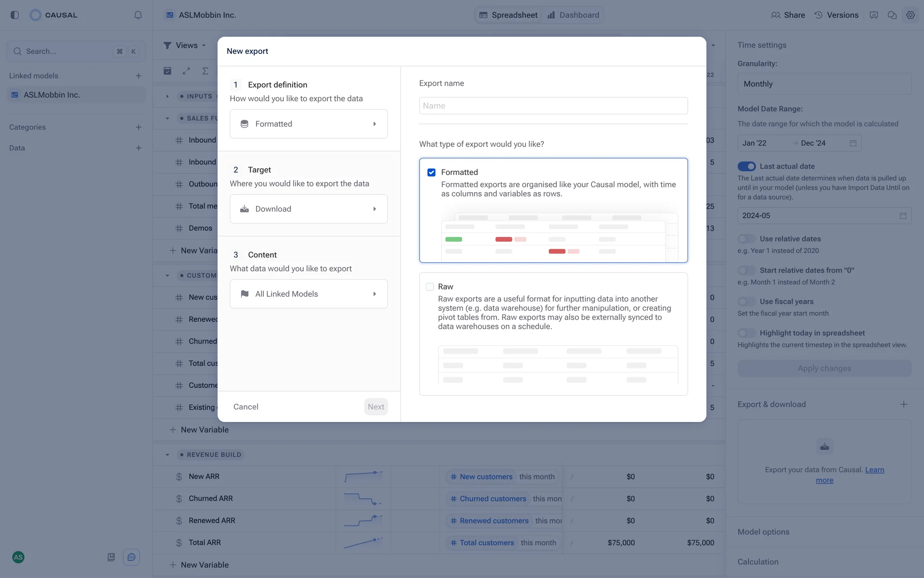Check the Raw export type checkbox

430,287
